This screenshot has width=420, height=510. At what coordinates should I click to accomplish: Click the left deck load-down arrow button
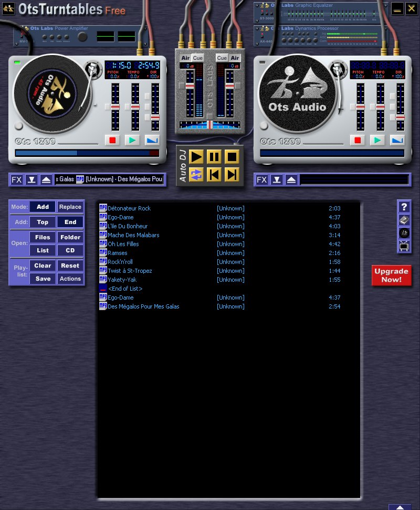click(x=31, y=179)
